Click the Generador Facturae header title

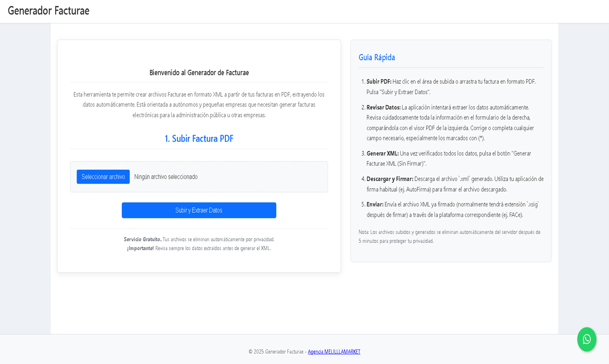point(48,10)
